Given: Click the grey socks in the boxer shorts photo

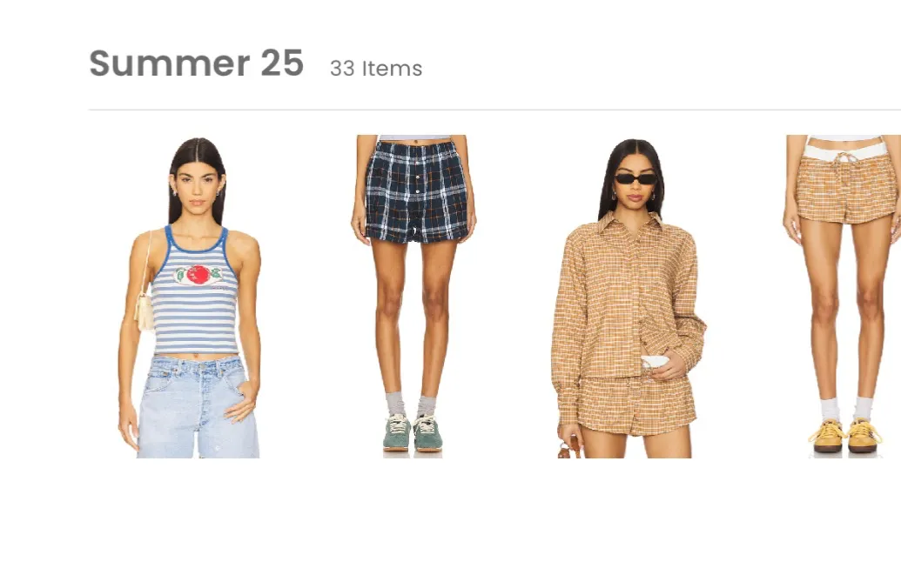Looking at the screenshot, I should pyautogui.click(x=410, y=404).
